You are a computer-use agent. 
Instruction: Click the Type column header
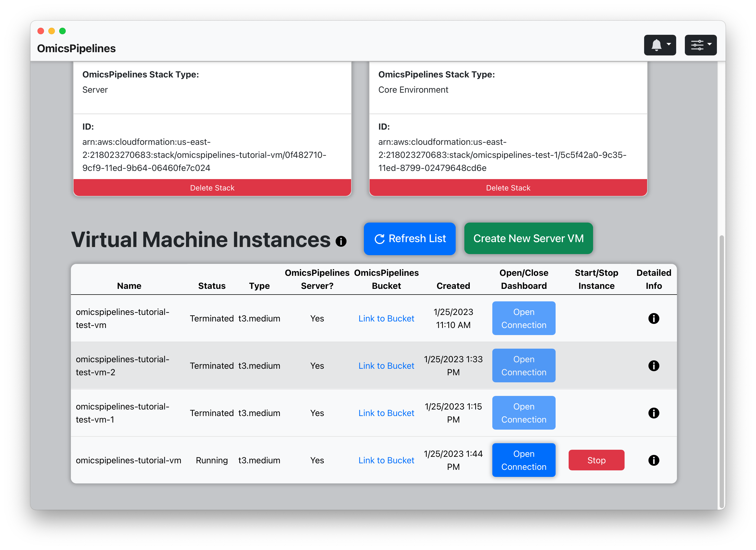(259, 286)
